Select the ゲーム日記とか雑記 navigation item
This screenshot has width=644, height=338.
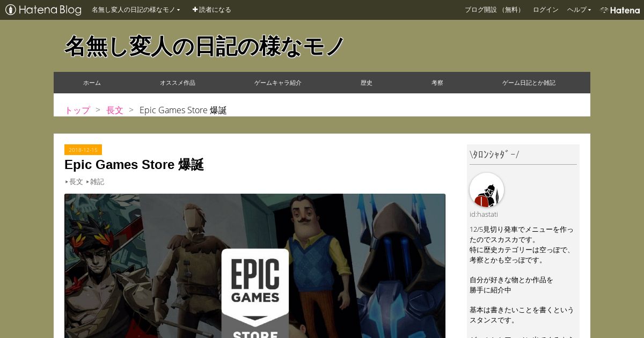tap(529, 83)
